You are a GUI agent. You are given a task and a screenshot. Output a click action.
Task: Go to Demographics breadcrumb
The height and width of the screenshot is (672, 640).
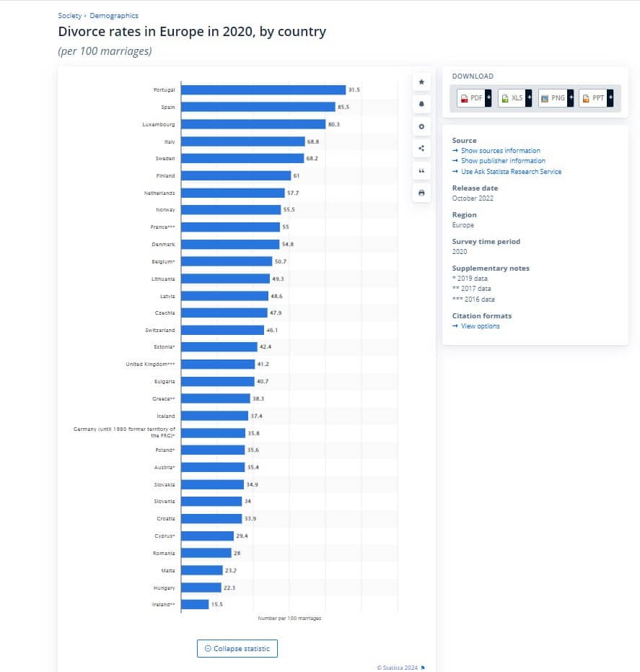pos(114,16)
